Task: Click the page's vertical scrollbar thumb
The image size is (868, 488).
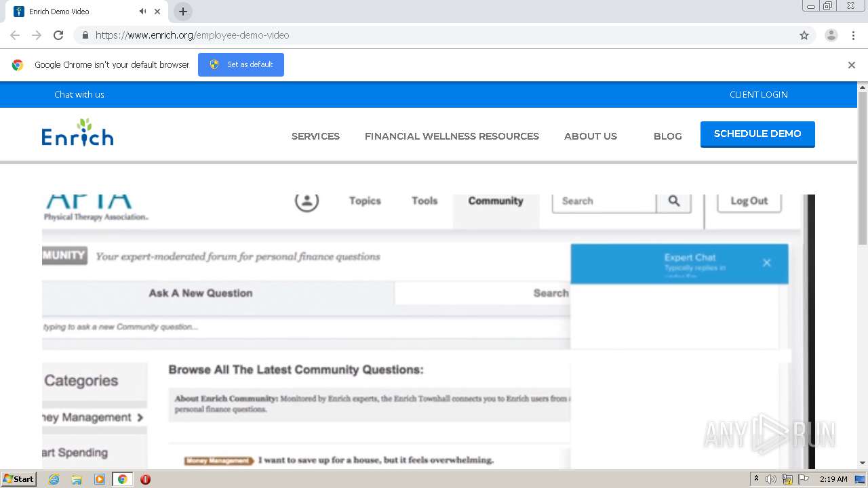Action: click(863, 168)
